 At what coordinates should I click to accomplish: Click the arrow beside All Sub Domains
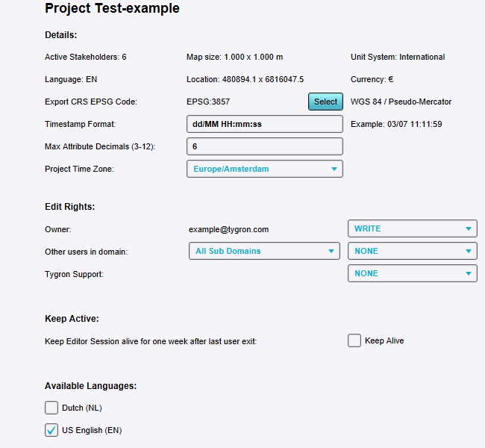point(332,251)
